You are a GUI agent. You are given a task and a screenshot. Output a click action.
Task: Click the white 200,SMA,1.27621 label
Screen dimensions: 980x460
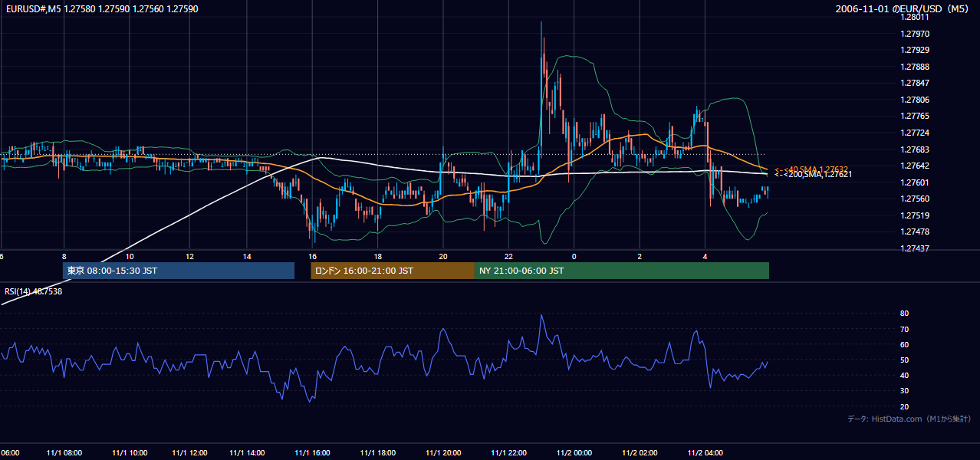(x=813, y=175)
